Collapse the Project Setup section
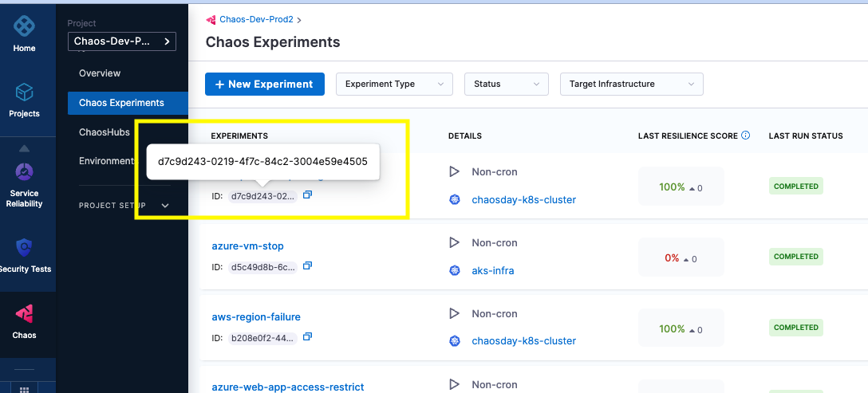The image size is (868, 393). pos(165,206)
